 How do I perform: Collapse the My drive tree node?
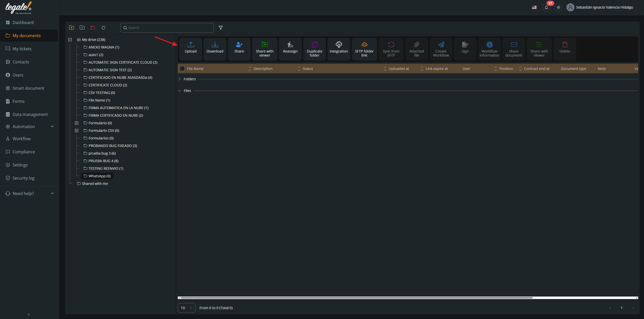70,40
